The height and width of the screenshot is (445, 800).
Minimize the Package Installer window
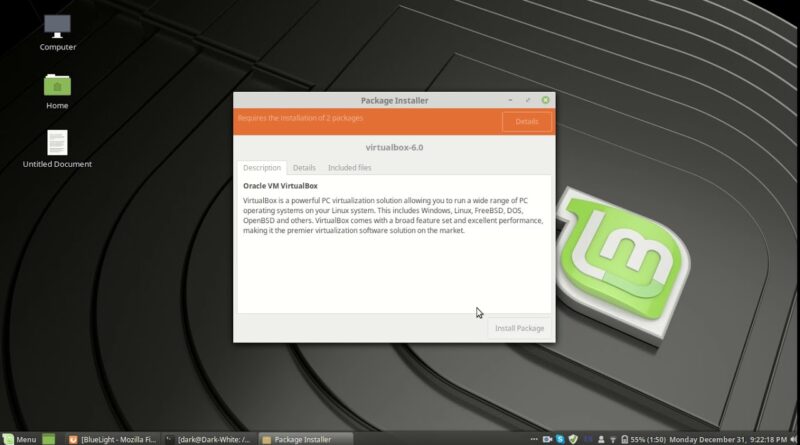(x=510, y=100)
